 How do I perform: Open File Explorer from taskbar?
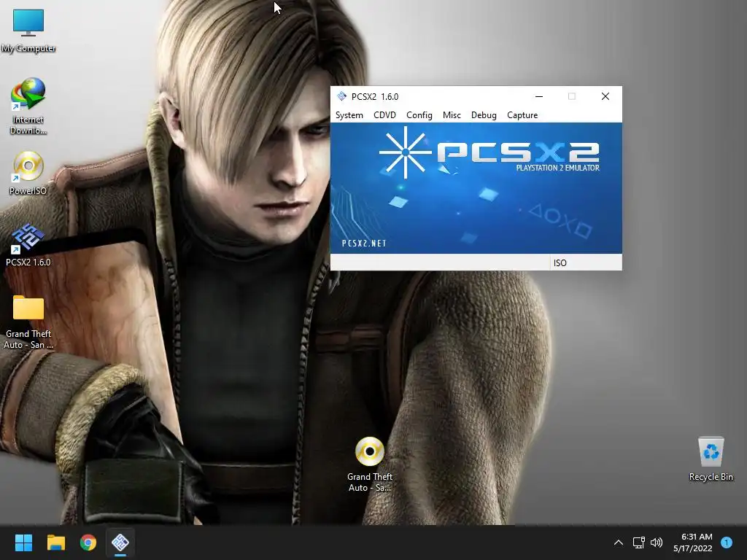pyautogui.click(x=55, y=542)
